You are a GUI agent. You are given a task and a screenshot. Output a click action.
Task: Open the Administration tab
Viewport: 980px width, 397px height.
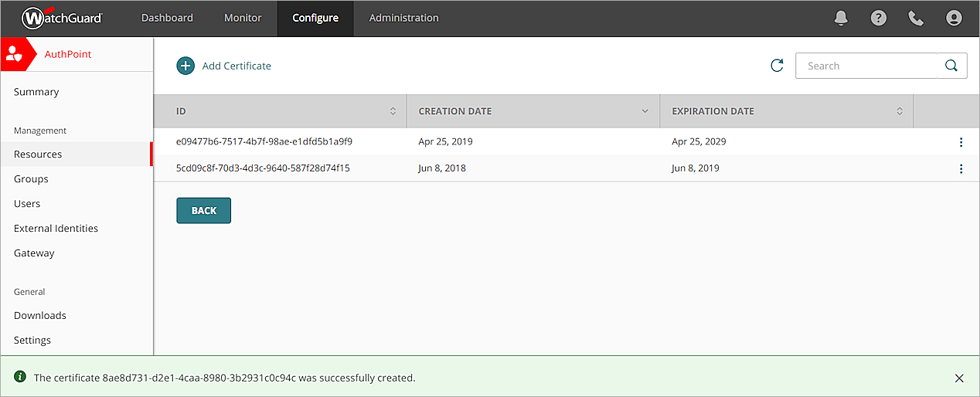pyautogui.click(x=403, y=18)
